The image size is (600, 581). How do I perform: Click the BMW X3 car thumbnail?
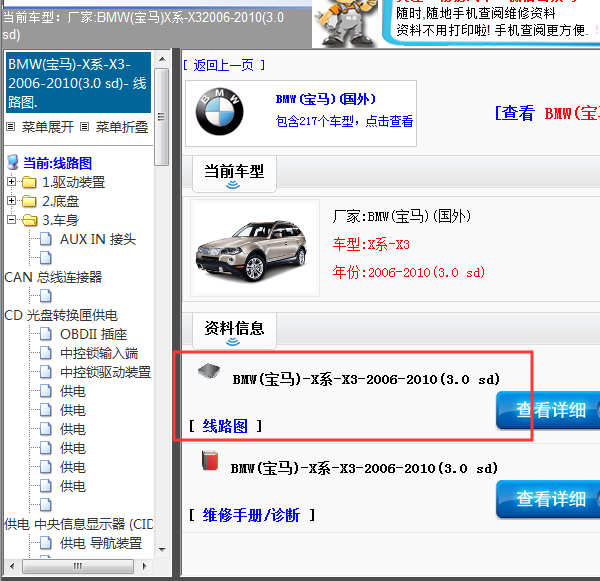[x=255, y=248]
